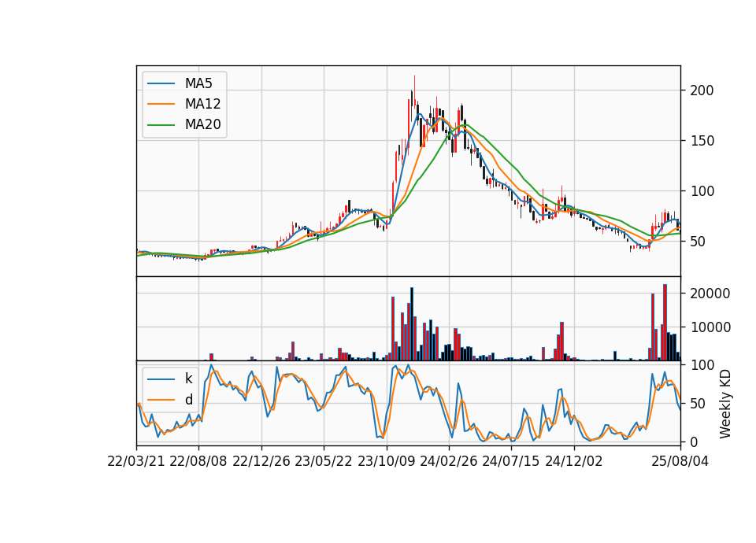Click the orange d legend line sample
The image size is (756, 543).
click(161, 400)
